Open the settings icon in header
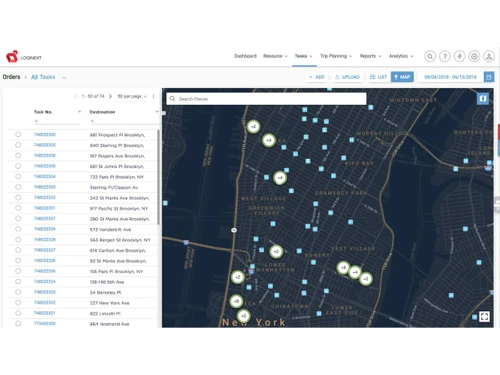This screenshot has width=500, height=375. tap(474, 56)
